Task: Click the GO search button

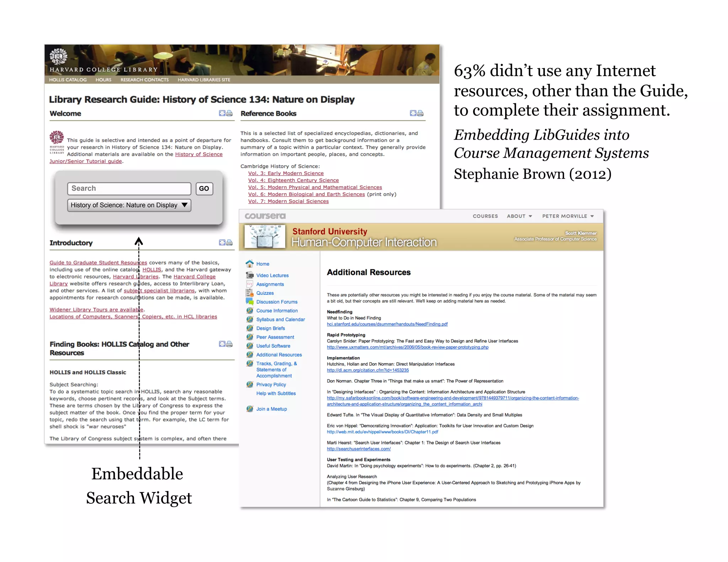Action: pos(204,188)
